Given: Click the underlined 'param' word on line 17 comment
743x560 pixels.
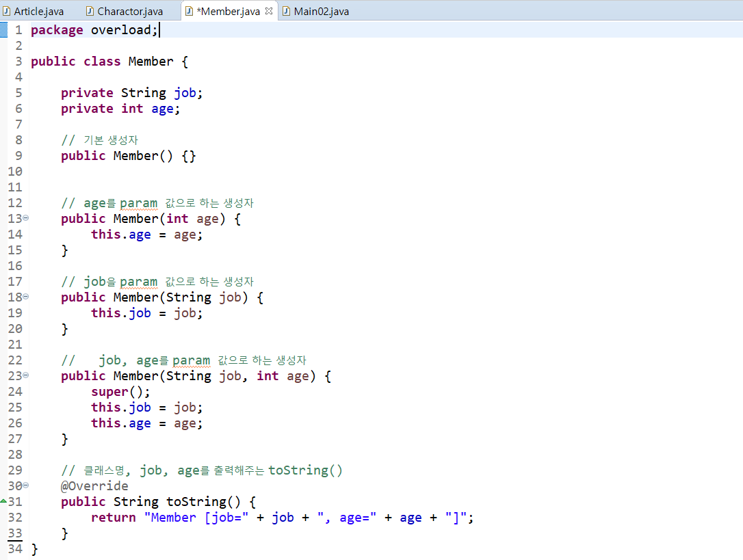Looking at the screenshot, I should click(139, 282).
